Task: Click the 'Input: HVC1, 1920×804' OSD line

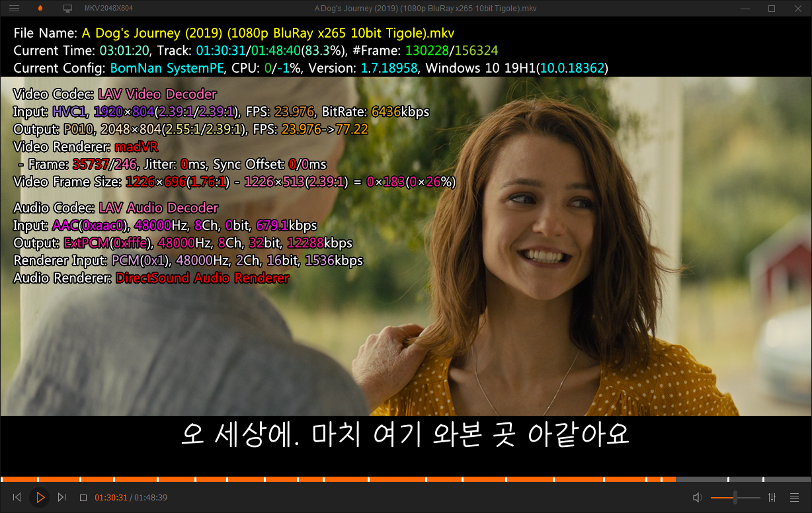Action: pos(222,112)
